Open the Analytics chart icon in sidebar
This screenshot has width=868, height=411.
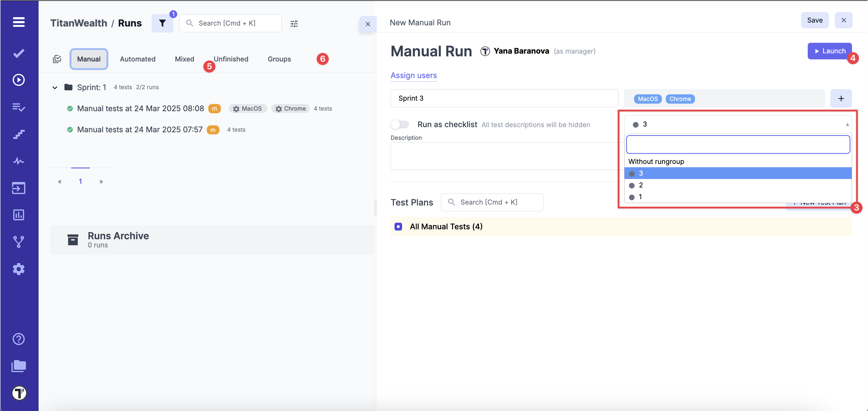click(x=19, y=215)
